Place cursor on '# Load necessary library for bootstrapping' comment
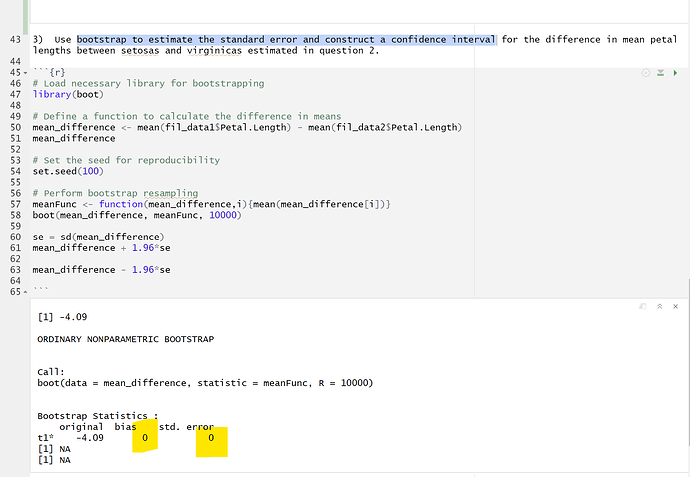This screenshot has width=690, height=477. coord(148,83)
